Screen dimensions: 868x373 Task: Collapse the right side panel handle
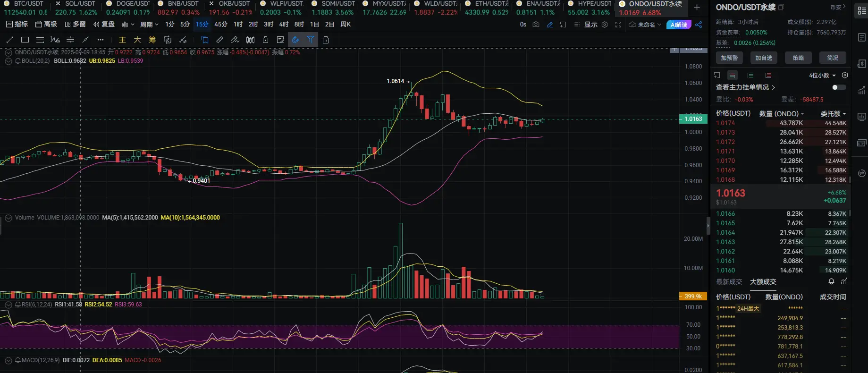pyautogui.click(x=708, y=226)
